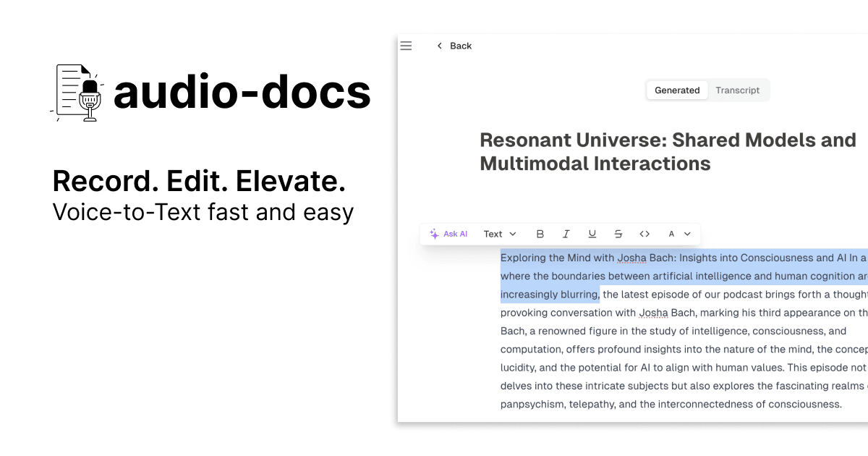Click the italic I icon

(x=566, y=234)
